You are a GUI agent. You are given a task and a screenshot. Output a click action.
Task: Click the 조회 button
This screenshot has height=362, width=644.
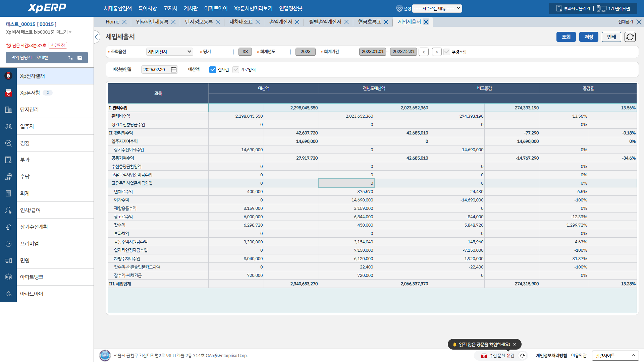566,37
